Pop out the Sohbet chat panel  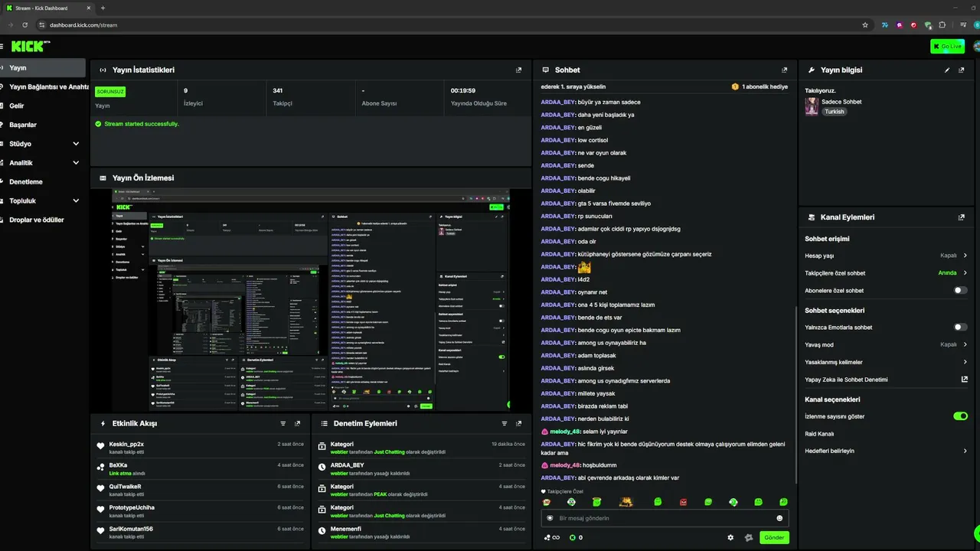(x=784, y=70)
